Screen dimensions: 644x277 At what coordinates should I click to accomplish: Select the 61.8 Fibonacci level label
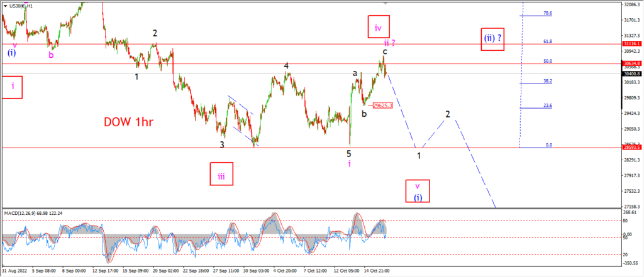[548, 41]
